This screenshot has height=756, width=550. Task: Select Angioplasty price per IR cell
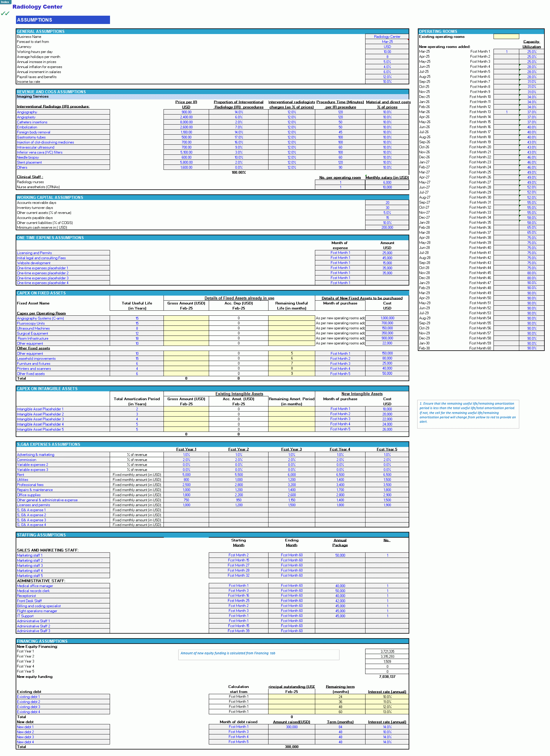186,117
